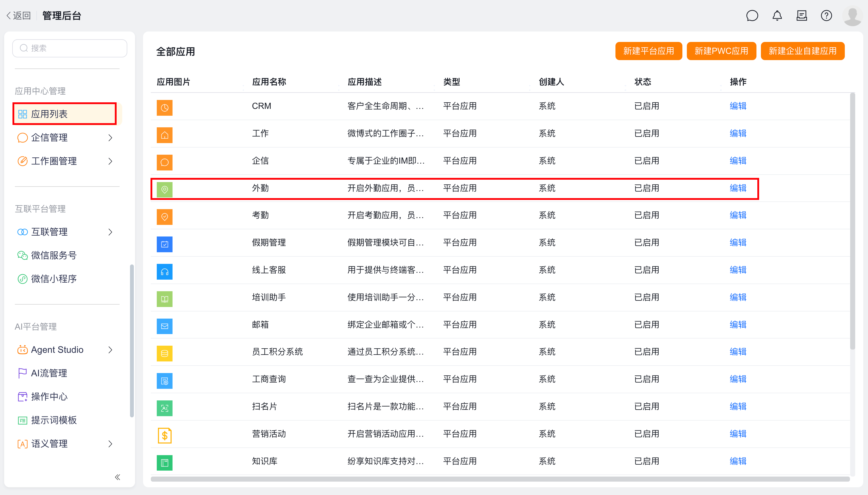Click the horizontal scrollbar below the table
Image resolution: width=868 pixels, height=495 pixels.
(x=500, y=479)
